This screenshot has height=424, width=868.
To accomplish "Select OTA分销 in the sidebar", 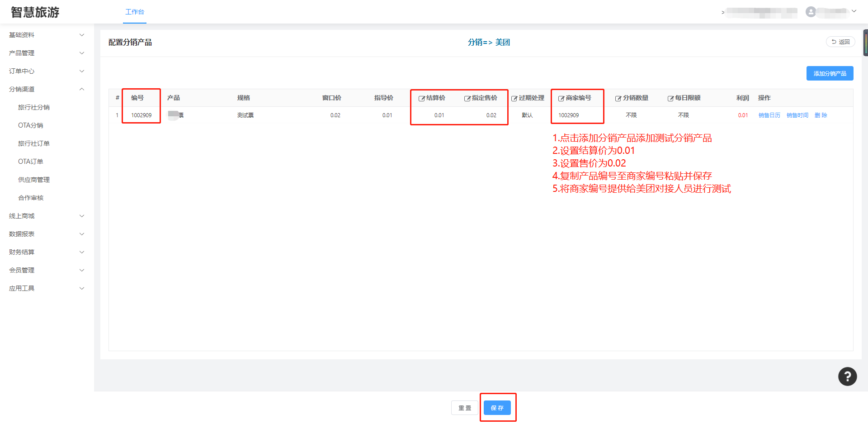I will tap(31, 125).
